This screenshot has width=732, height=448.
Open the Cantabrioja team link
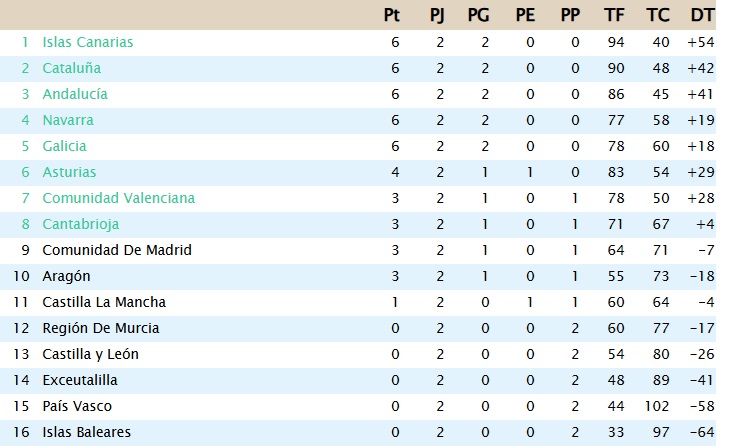click(82, 224)
